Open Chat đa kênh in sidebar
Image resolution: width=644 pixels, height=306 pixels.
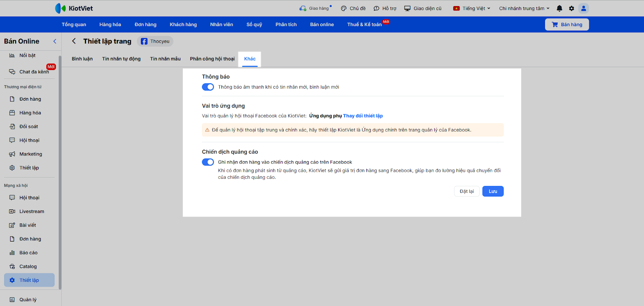(x=34, y=72)
